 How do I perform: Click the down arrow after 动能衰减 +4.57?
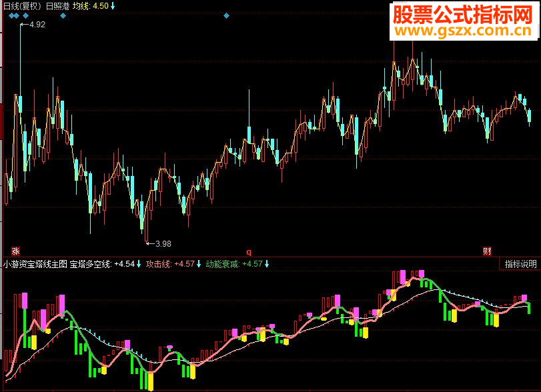[x=267, y=264]
